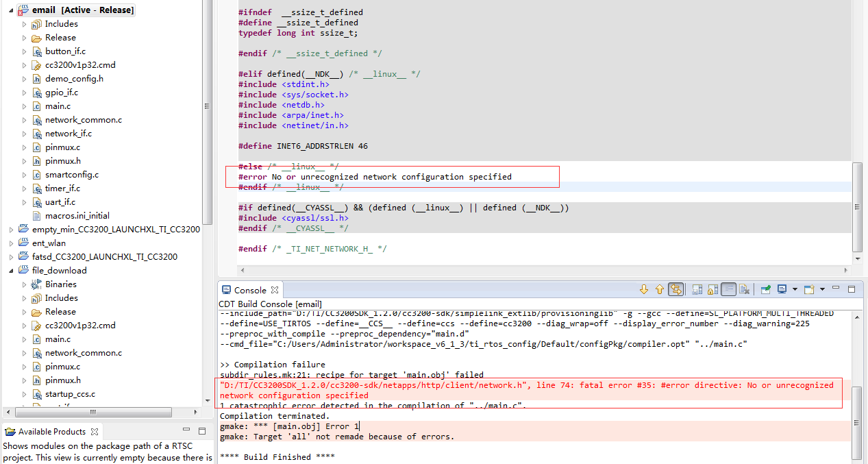868x464 pixels.
Task: Go to next error in Console
Action: (x=644, y=289)
